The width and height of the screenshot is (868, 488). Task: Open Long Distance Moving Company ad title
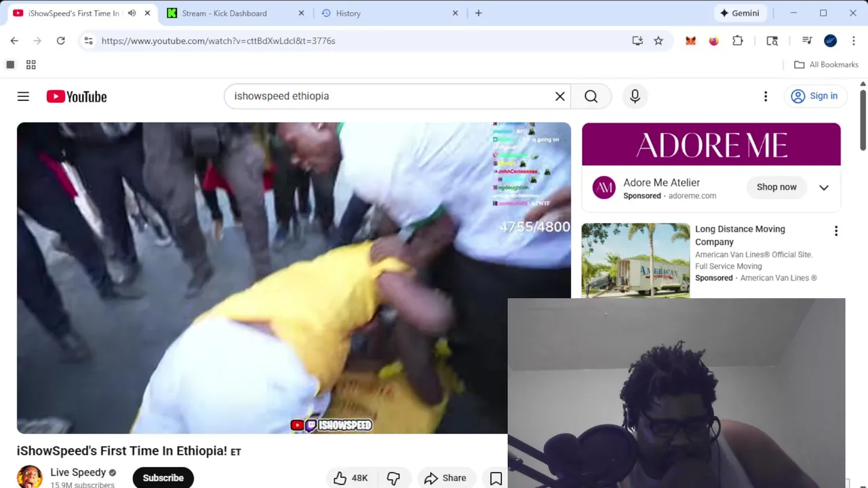click(740, 235)
